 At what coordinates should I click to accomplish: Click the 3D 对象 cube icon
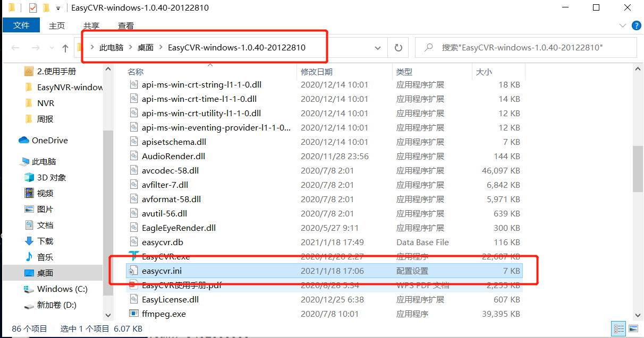[29, 177]
